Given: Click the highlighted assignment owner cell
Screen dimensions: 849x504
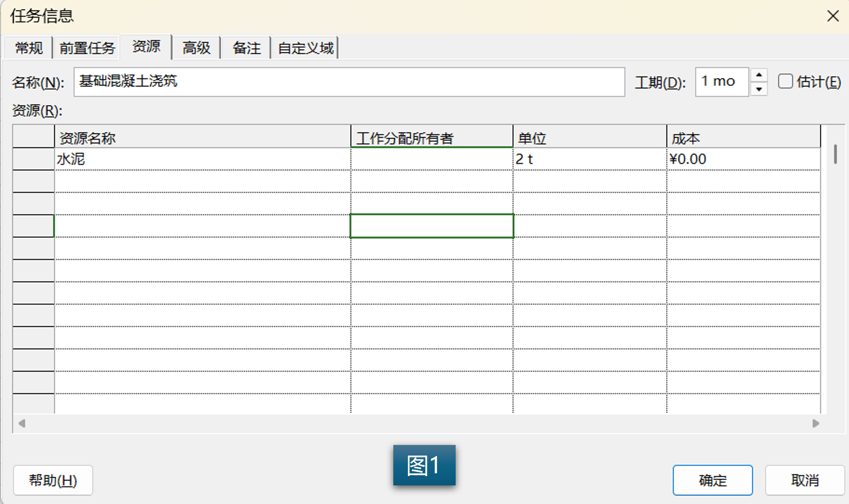Looking at the screenshot, I should (432, 226).
